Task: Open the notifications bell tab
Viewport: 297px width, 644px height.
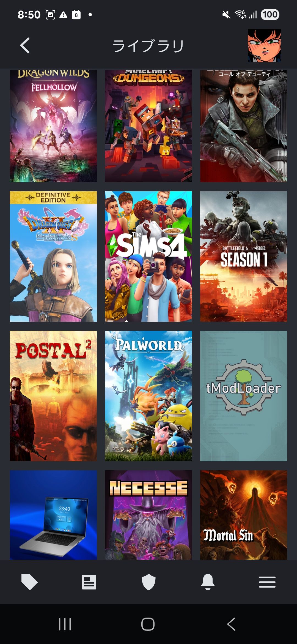Action: click(x=208, y=582)
